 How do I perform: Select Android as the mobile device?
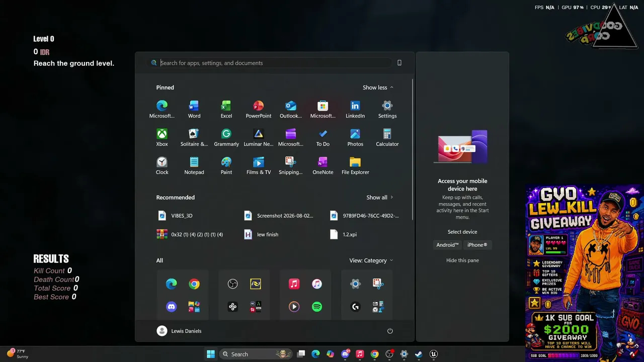tap(447, 245)
